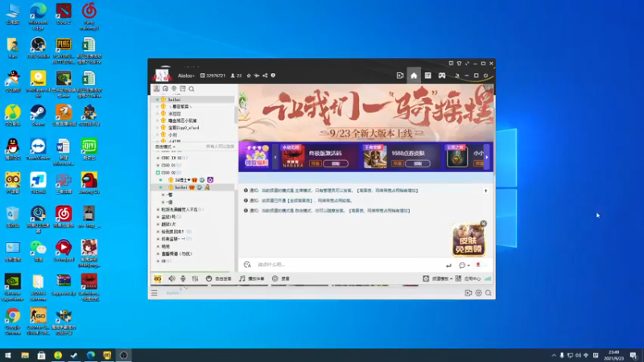Open the channel template dropdown

(438, 278)
